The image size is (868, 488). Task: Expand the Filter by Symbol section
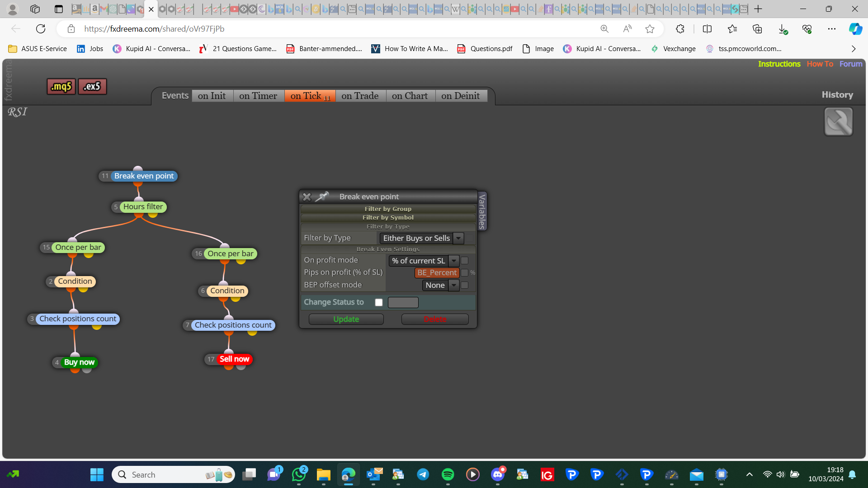pos(388,217)
